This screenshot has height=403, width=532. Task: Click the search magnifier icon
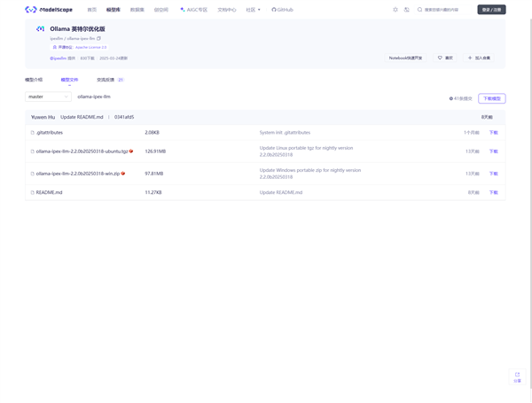(x=420, y=10)
